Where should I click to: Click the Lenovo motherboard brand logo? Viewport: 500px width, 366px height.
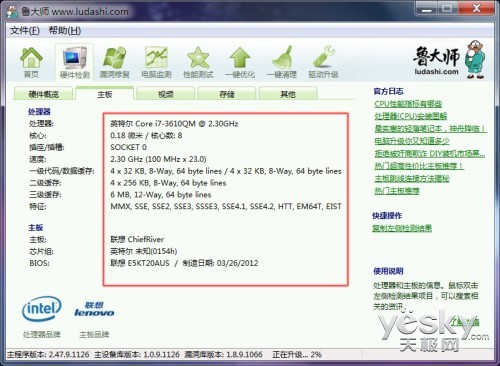(94, 309)
